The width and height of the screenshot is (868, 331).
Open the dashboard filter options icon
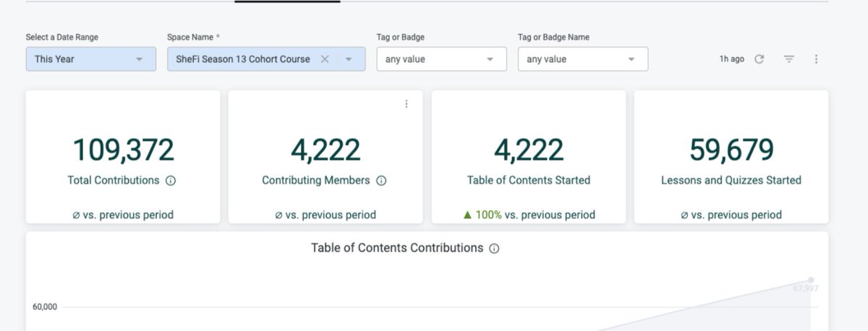coord(789,59)
